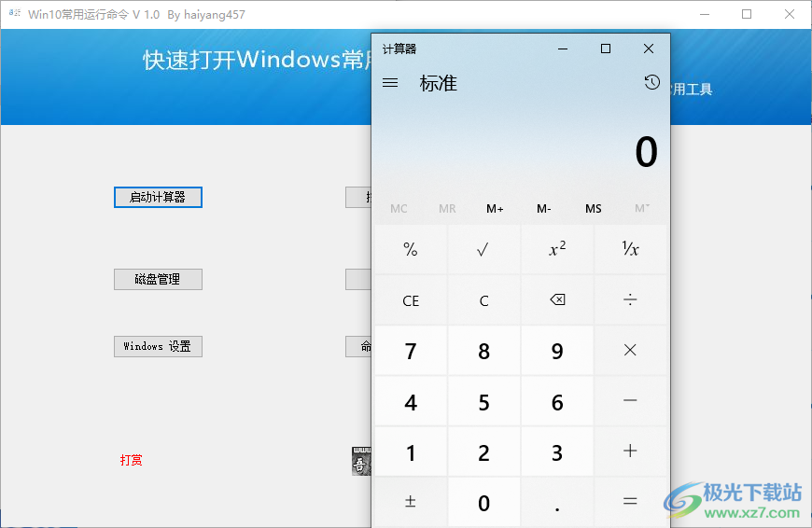The width and height of the screenshot is (812, 528).
Task: Click the reciprocal 1/x key
Action: [630, 249]
